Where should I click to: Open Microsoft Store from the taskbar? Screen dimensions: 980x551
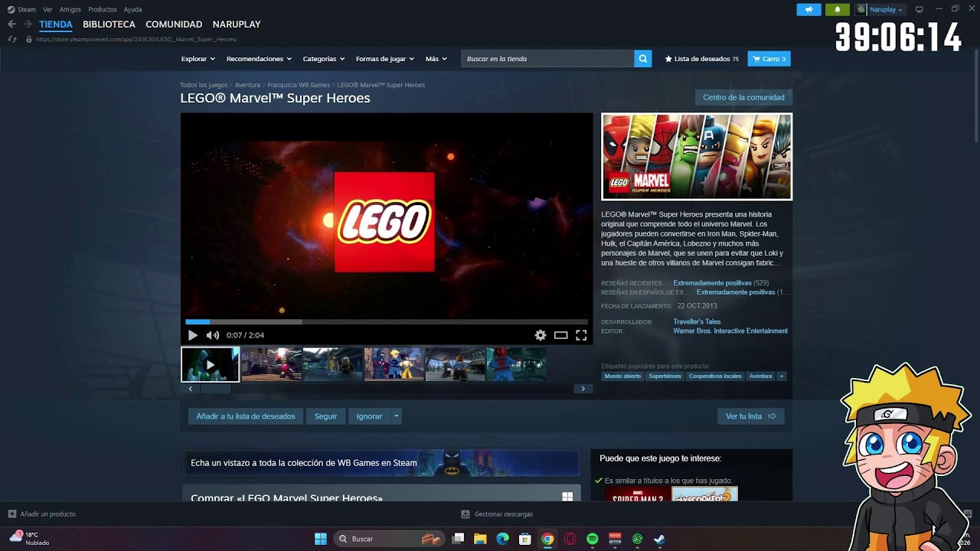525,539
